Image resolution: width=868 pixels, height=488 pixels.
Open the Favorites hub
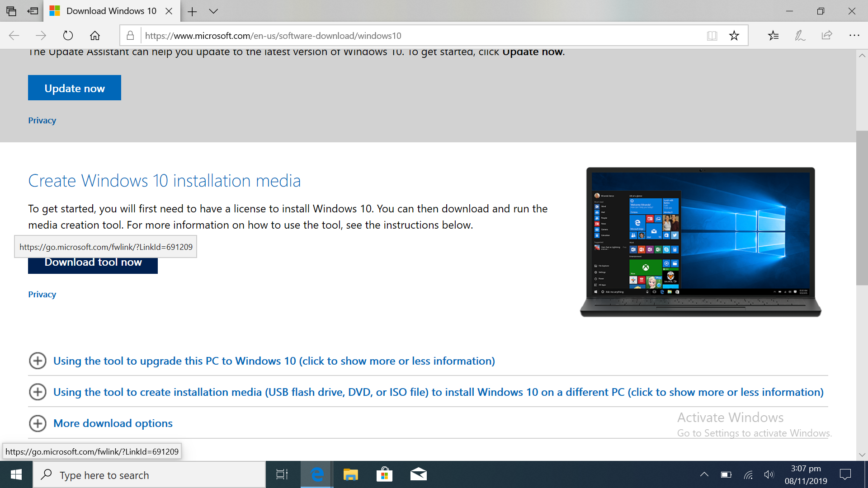coord(773,35)
